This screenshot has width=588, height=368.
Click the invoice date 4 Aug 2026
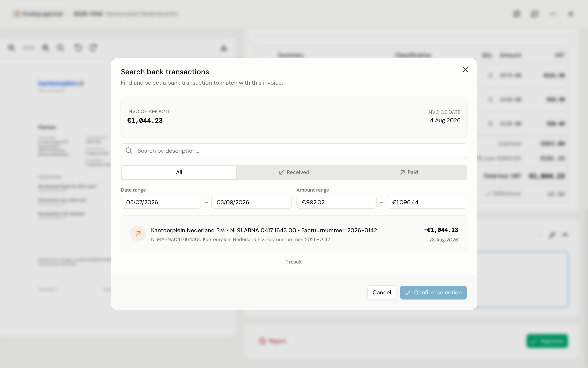[445, 120]
